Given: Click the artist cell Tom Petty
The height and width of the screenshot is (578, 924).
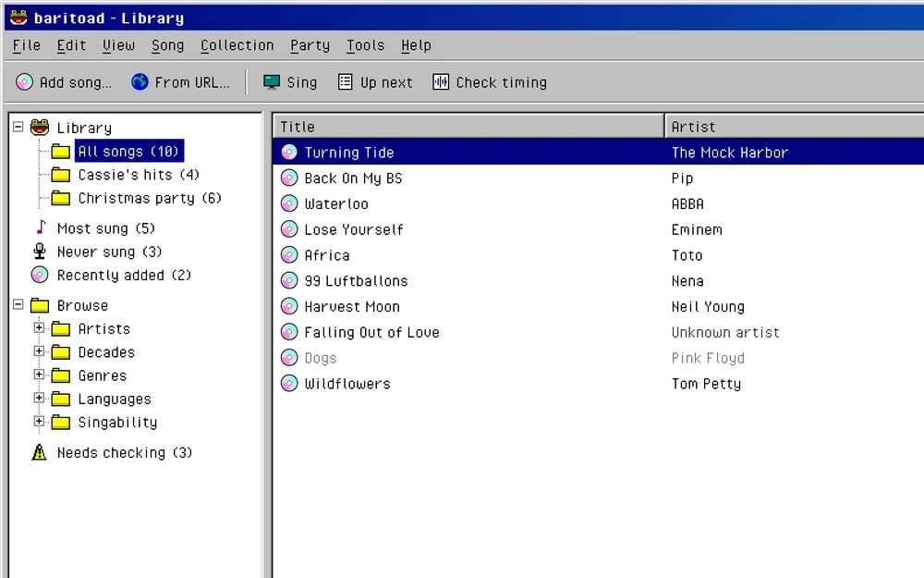Looking at the screenshot, I should (706, 384).
